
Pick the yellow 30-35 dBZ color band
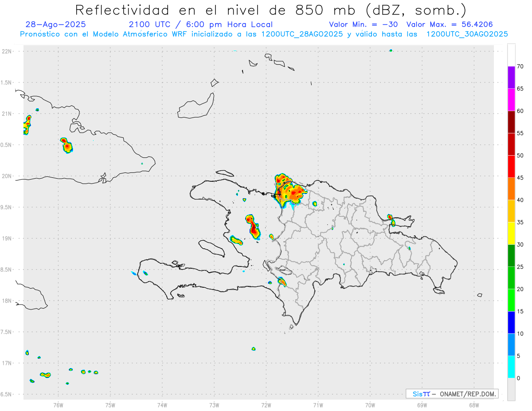pos(511,233)
